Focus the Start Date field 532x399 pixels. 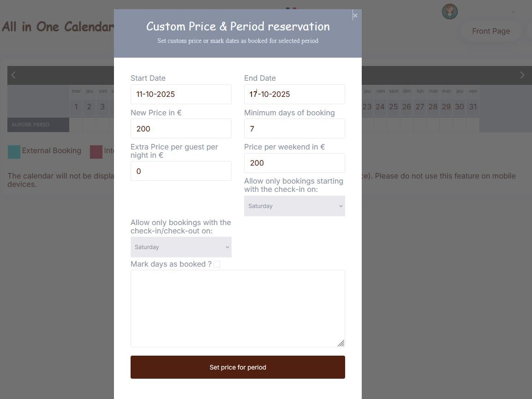click(x=181, y=94)
